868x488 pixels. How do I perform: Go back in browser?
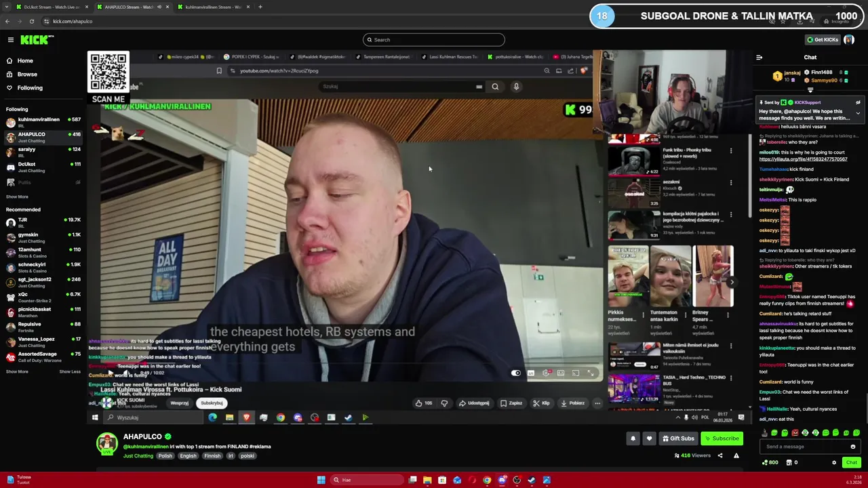pyautogui.click(x=7, y=21)
